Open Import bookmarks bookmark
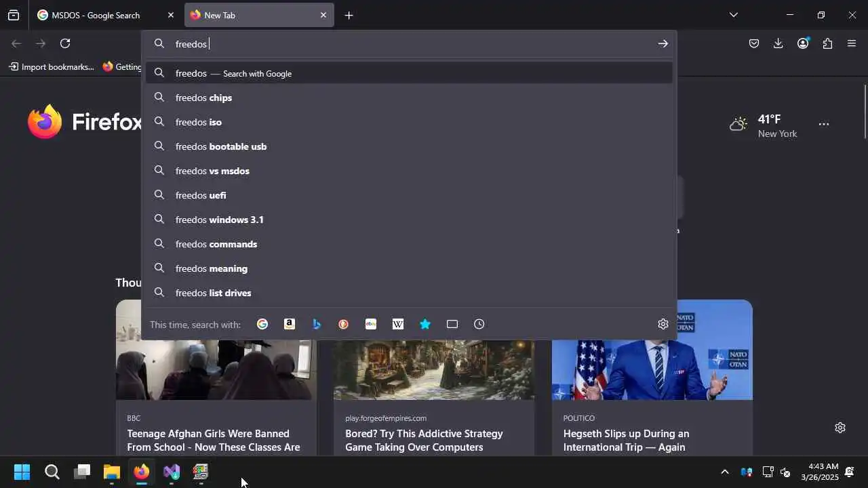This screenshot has width=868, height=488. pos(52,66)
